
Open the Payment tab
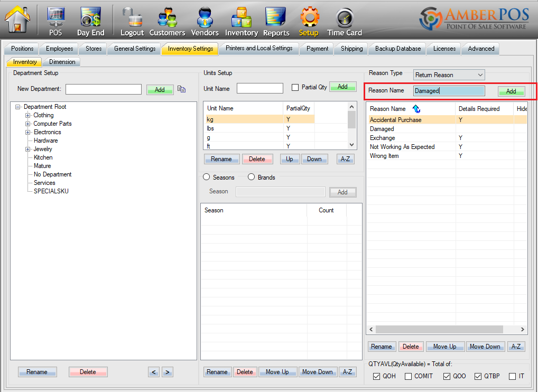point(318,49)
